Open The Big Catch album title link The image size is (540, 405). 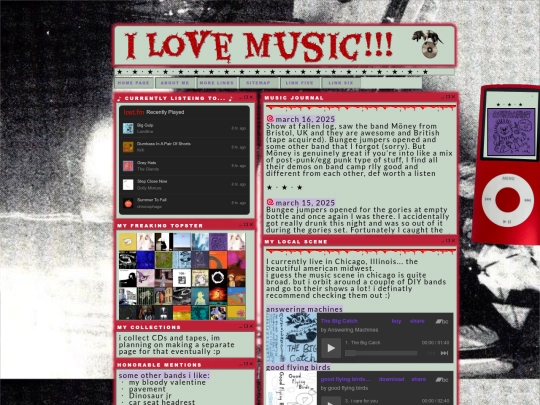tap(339, 321)
